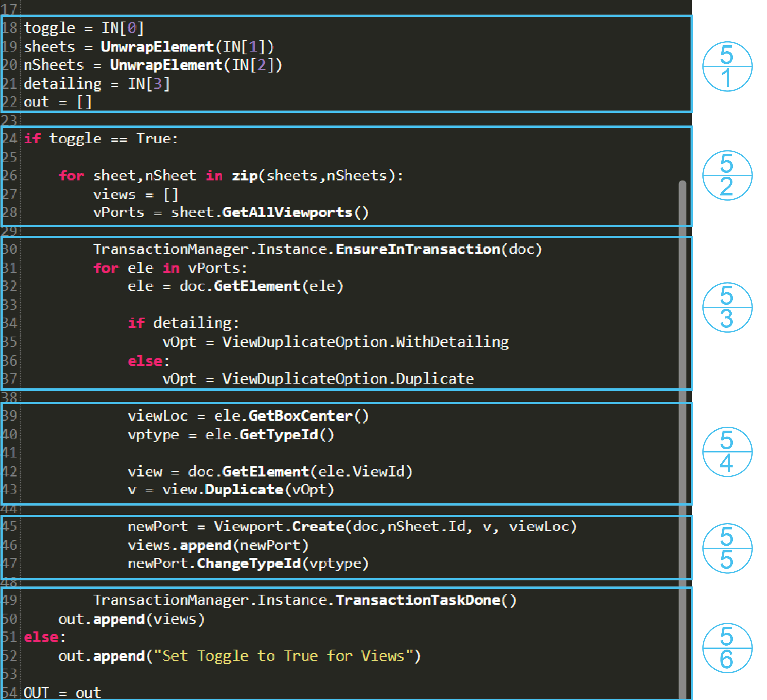The height and width of the screenshot is (700, 767).
Task: Click the EnsureInTransaction method text
Action: (x=417, y=249)
